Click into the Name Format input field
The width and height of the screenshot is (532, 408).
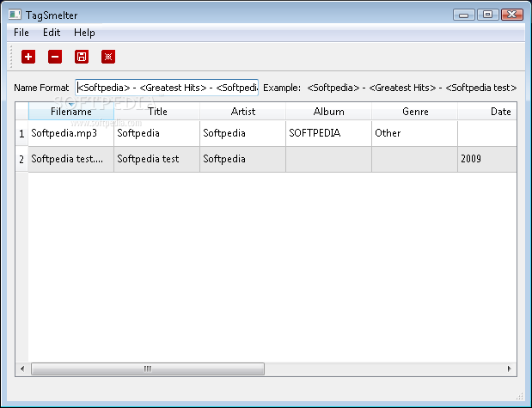[167, 88]
